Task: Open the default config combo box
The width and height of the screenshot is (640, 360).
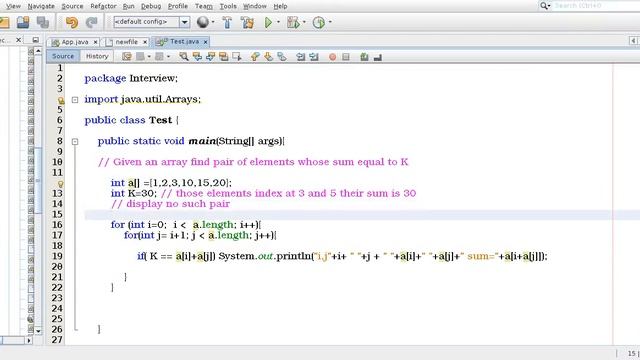Action: click(151, 22)
